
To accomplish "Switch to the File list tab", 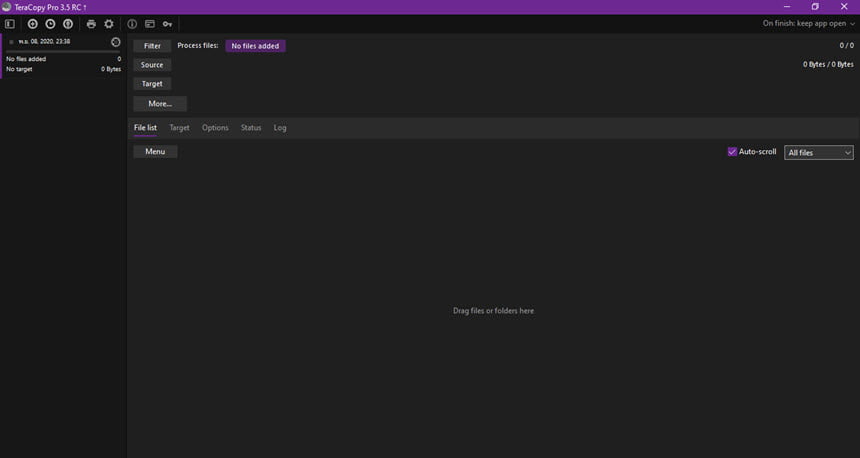I will coord(145,128).
